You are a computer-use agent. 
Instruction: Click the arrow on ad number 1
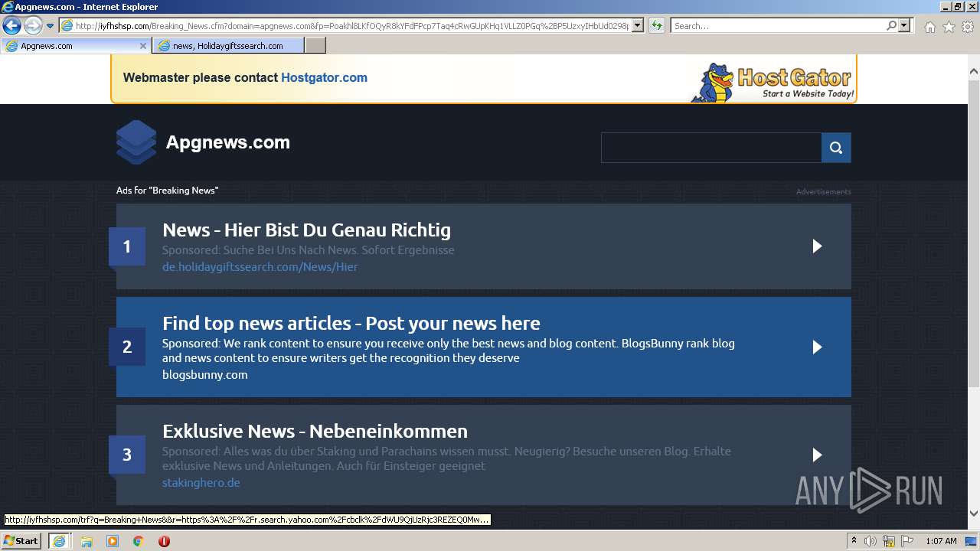(817, 246)
